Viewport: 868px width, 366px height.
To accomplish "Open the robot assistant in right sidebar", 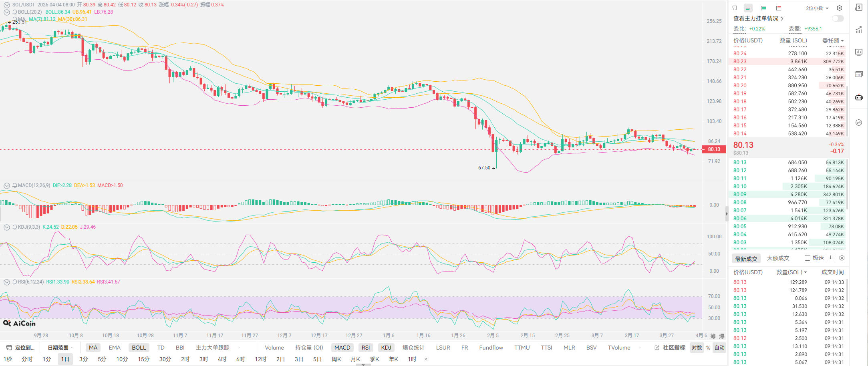I will point(859,97).
